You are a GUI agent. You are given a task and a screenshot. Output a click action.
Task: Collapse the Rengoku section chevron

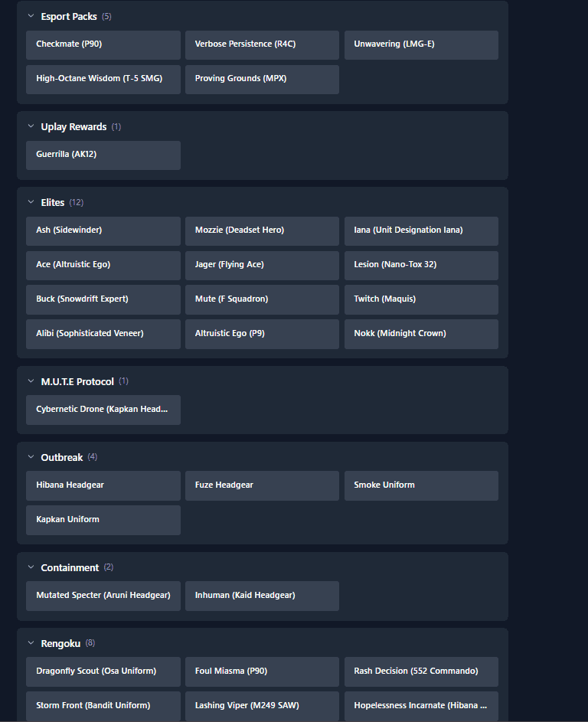tap(31, 643)
